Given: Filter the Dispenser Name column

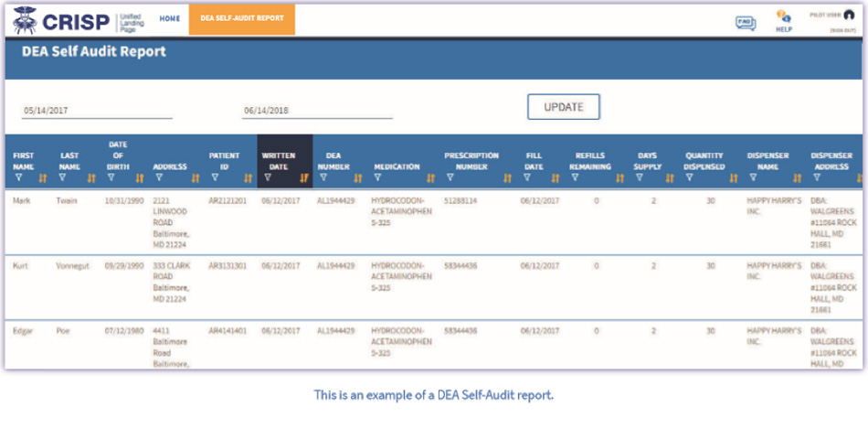Looking at the screenshot, I should (x=753, y=178).
